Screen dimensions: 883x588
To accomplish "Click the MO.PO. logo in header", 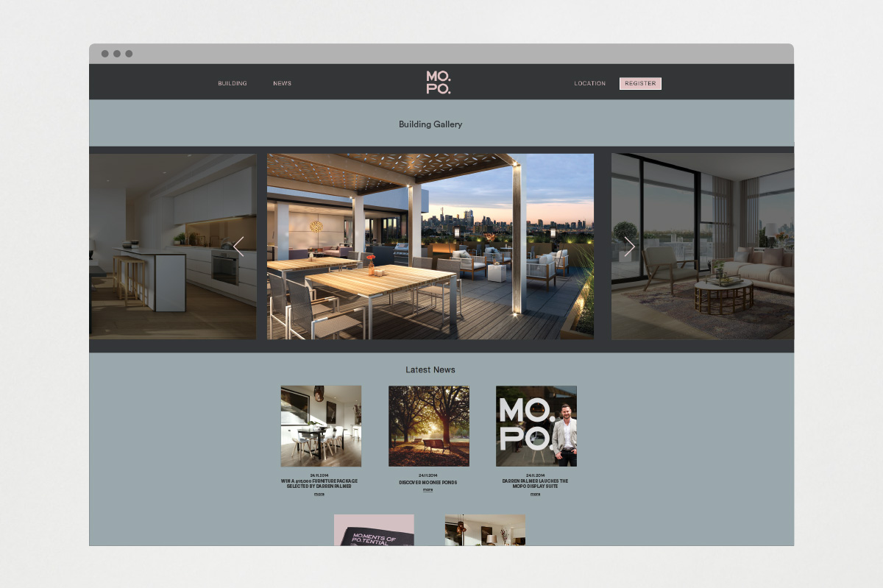I will click(x=439, y=82).
